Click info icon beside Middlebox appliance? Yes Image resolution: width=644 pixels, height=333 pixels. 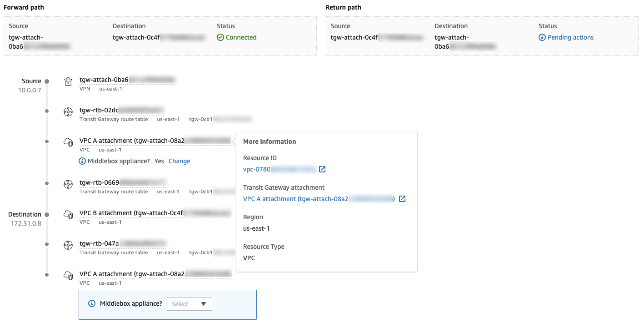pyautogui.click(x=82, y=161)
